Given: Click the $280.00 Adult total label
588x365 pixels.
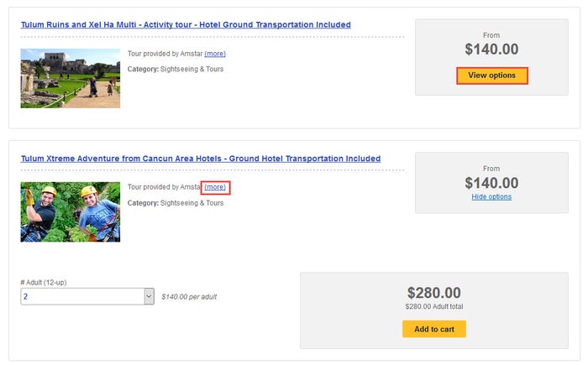Looking at the screenshot, I should [434, 306].
